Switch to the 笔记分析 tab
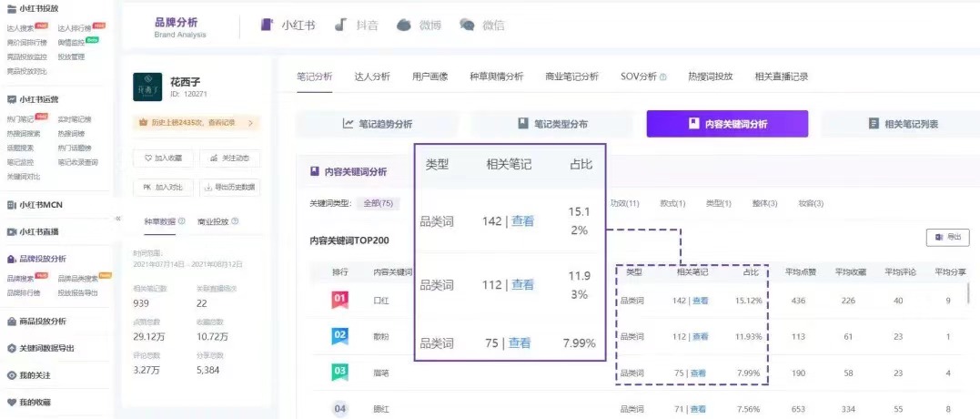The height and width of the screenshot is (419, 980). [314, 77]
